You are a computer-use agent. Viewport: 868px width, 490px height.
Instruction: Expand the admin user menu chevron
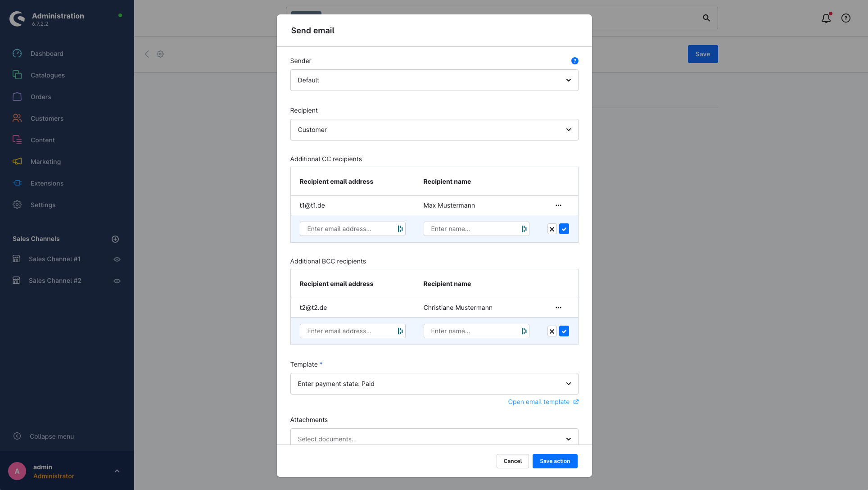[117, 471]
